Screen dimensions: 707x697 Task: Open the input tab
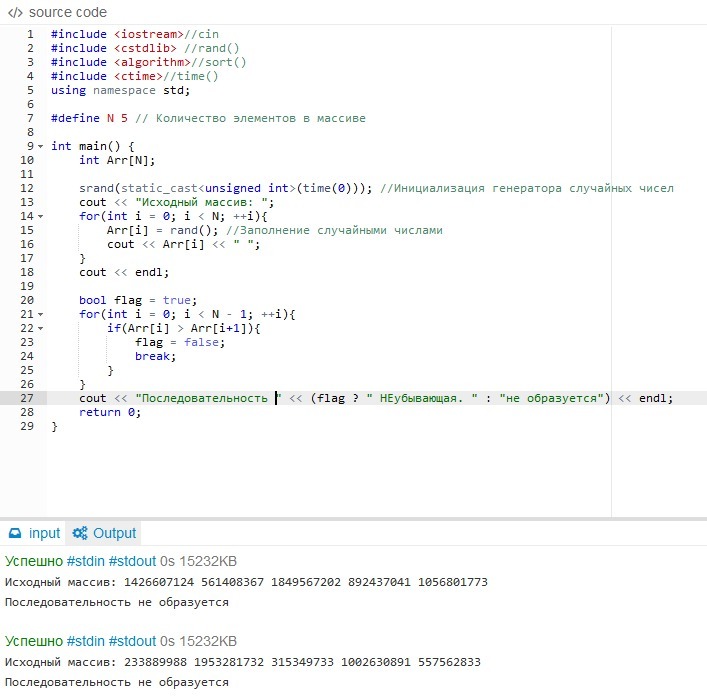pos(34,533)
